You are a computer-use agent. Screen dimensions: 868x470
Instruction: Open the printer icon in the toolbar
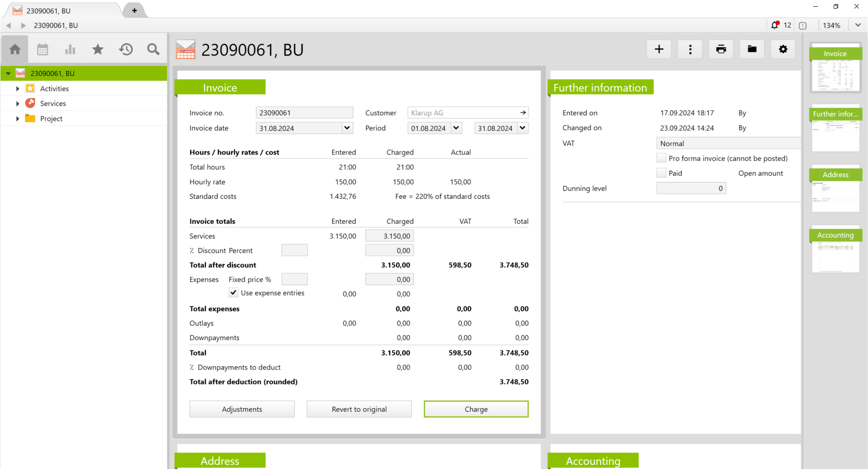[x=721, y=49]
